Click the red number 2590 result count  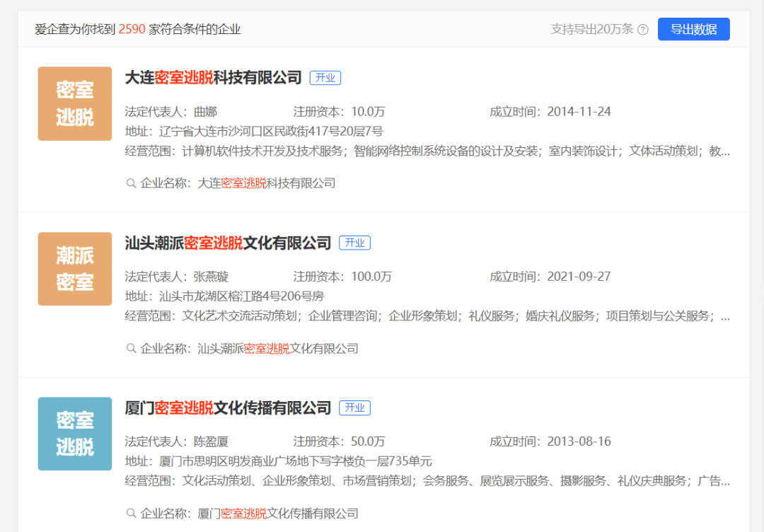(133, 29)
